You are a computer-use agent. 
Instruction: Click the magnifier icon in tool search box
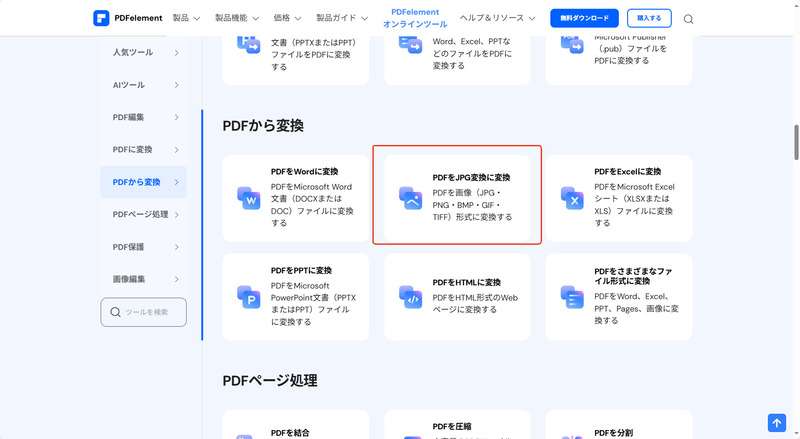115,312
